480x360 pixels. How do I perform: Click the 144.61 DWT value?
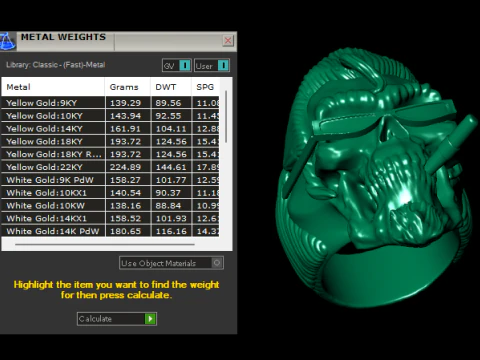[x=171, y=167]
